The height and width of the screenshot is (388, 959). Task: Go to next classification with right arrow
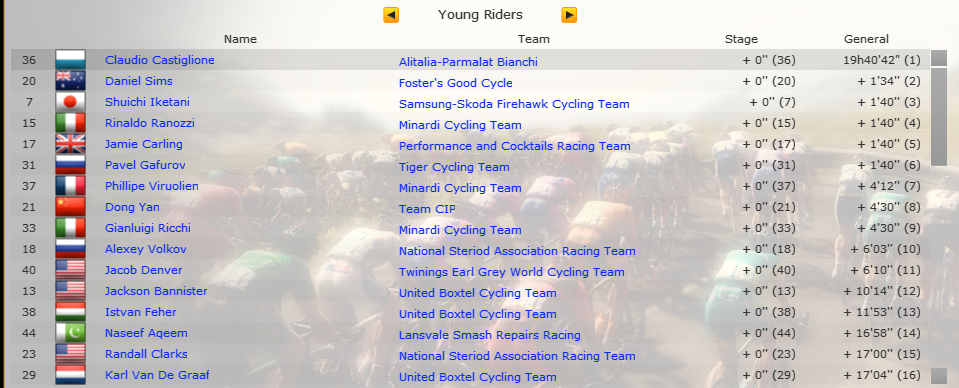pyautogui.click(x=569, y=15)
